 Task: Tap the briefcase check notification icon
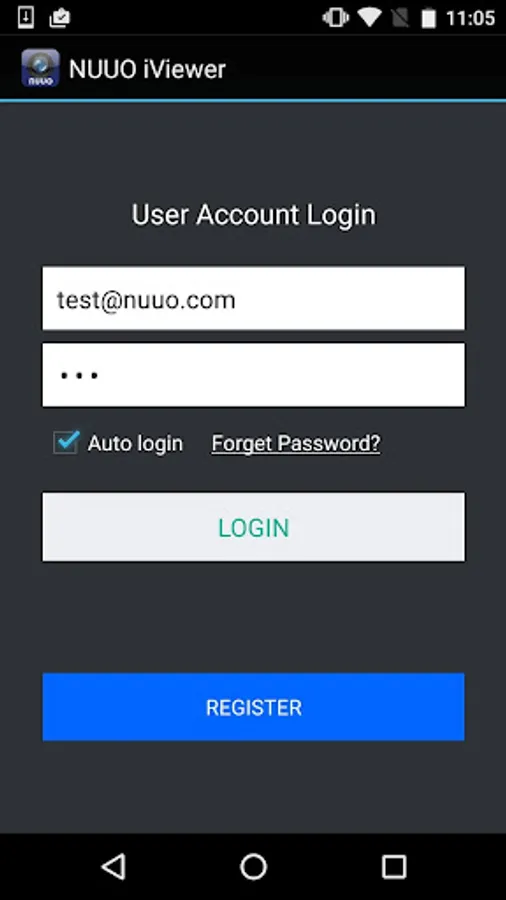tap(60, 18)
